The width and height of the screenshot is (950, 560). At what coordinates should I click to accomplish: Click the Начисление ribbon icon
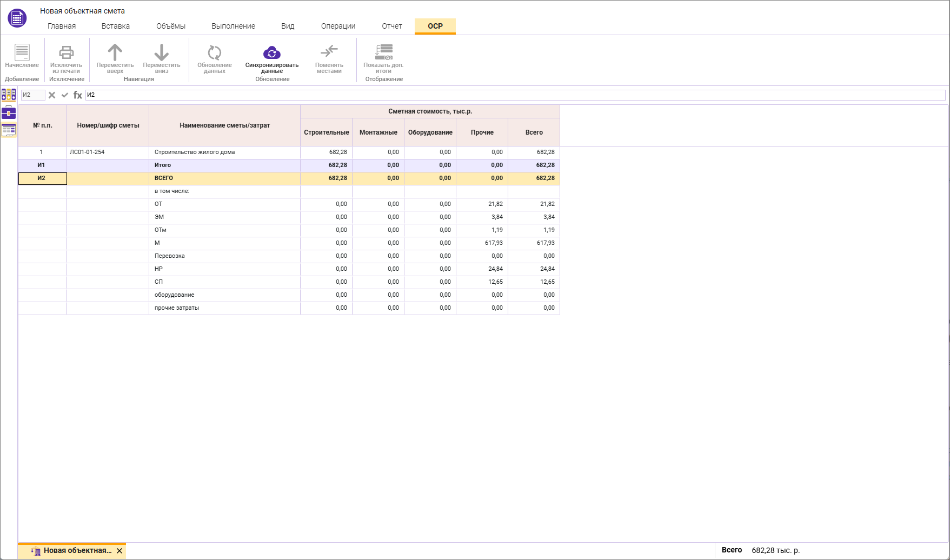pyautogui.click(x=22, y=53)
